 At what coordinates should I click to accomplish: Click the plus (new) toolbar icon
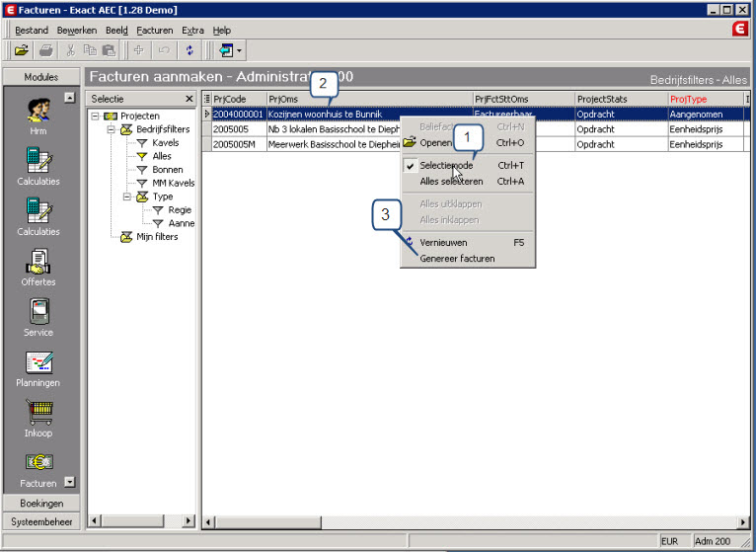coord(139,50)
